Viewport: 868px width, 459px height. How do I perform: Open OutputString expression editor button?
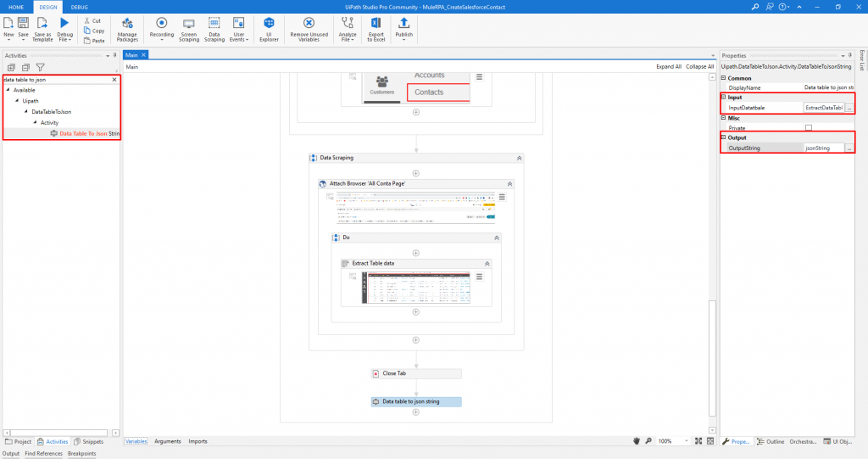(849, 148)
